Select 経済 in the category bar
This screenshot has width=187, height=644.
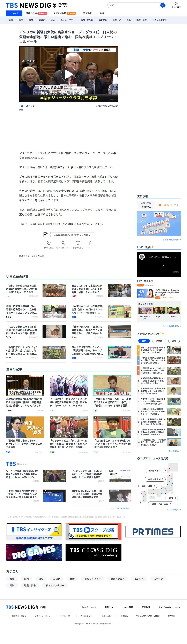52,20
